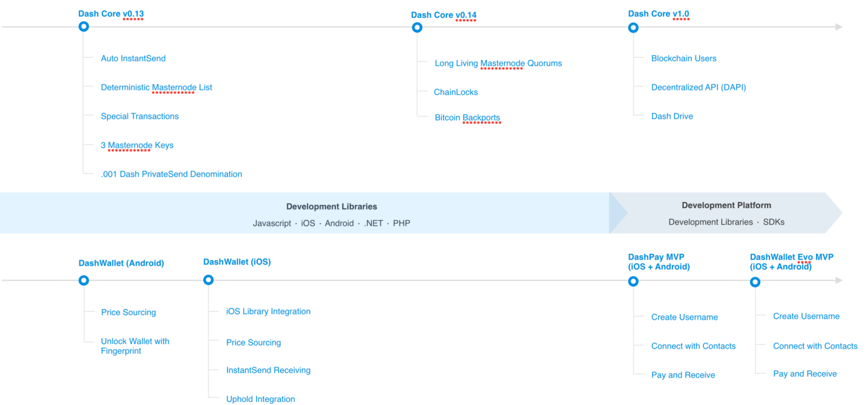Click the Uphold Integration entry

(x=260, y=399)
